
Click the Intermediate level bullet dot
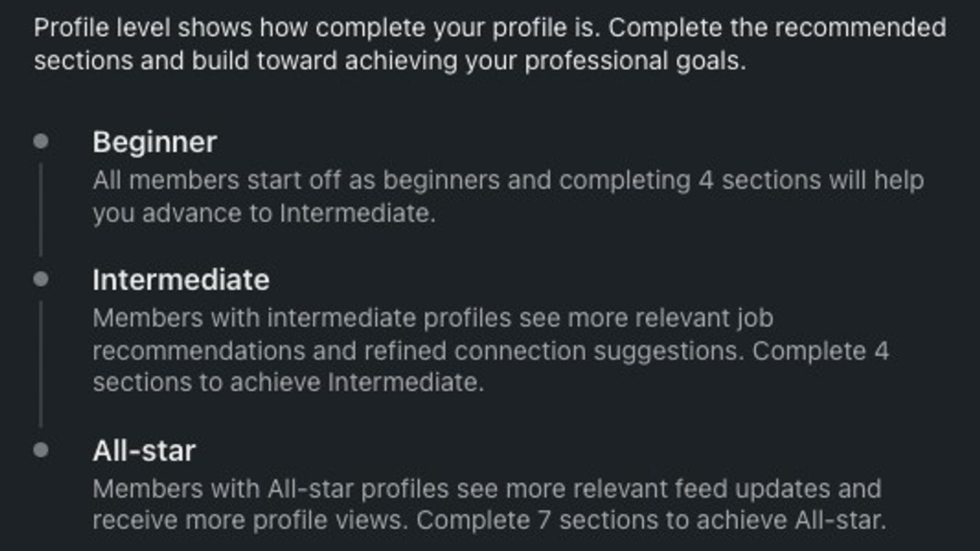[41, 279]
